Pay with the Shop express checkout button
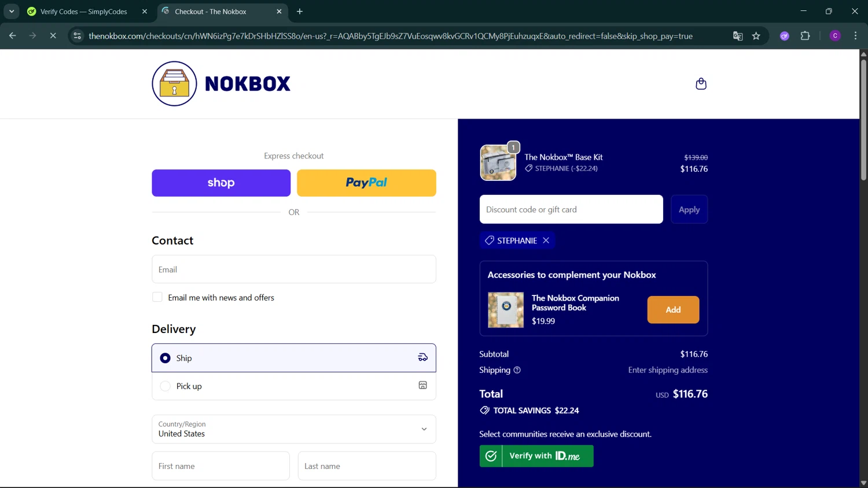The image size is (868, 488). (x=221, y=183)
